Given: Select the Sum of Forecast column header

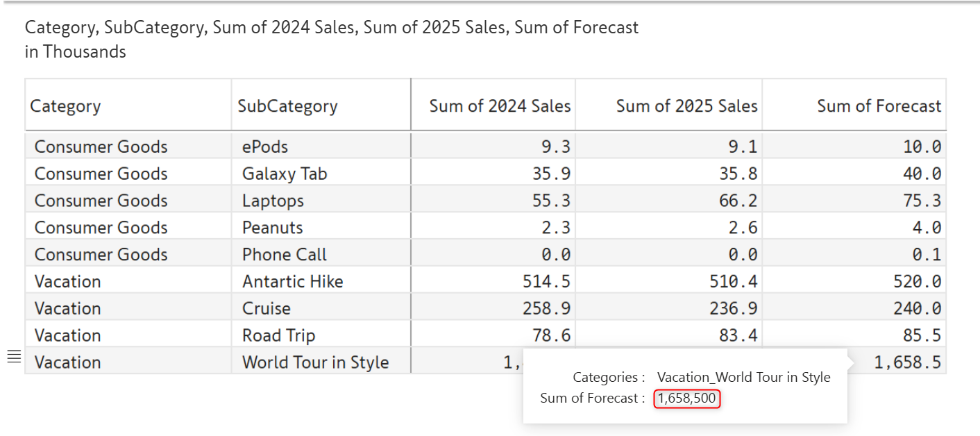Looking at the screenshot, I should pos(879,106).
